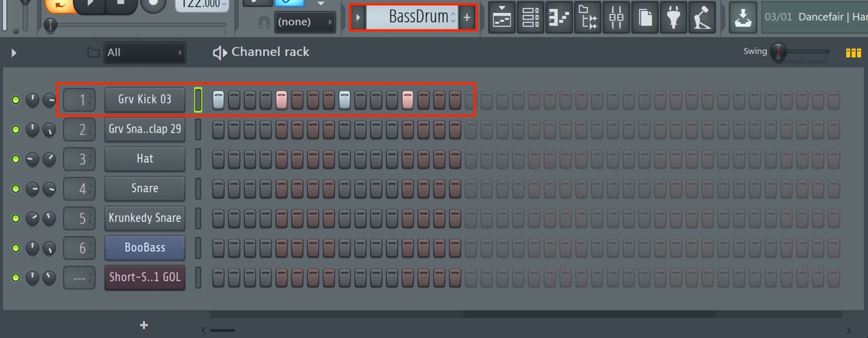Open the piano roll view icon

click(x=559, y=18)
